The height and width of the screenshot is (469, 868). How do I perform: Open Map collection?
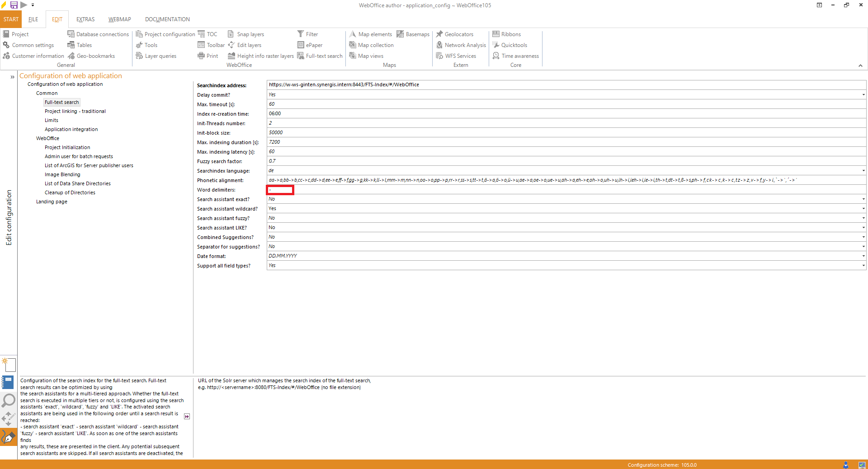(375, 45)
